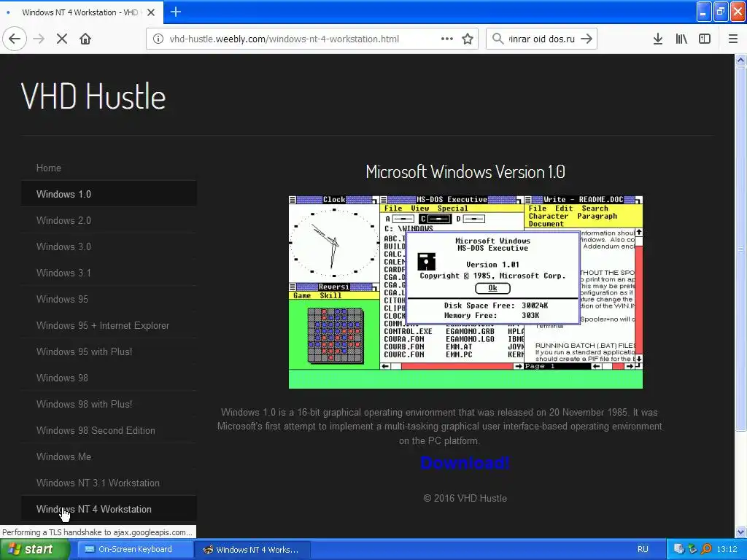The image size is (747, 560).
Task: Click the search magnifier icon
Action: tap(498, 39)
